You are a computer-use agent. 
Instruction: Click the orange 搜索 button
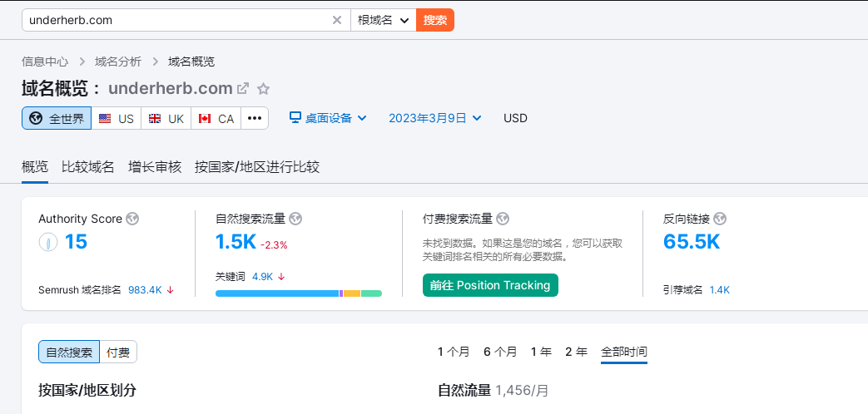tap(435, 20)
